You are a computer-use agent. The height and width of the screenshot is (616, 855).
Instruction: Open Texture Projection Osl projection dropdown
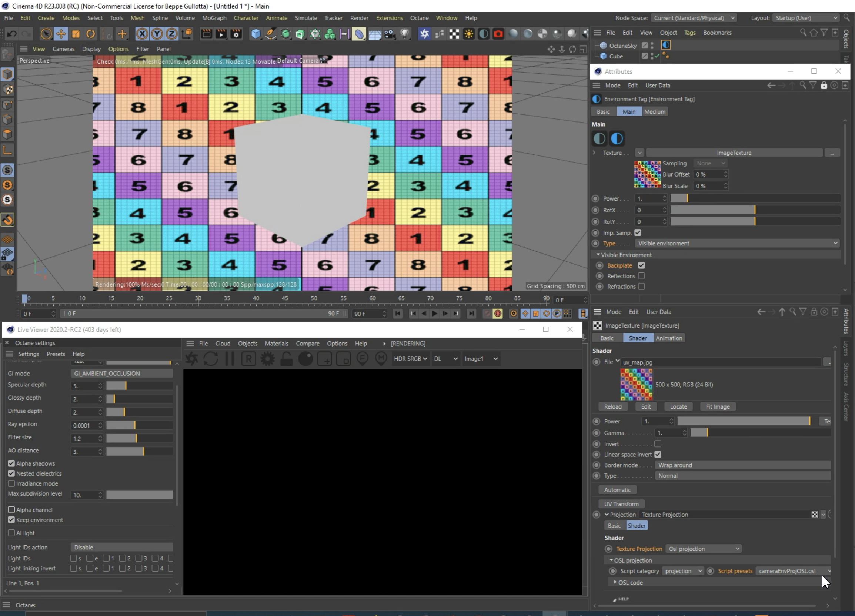tap(704, 549)
